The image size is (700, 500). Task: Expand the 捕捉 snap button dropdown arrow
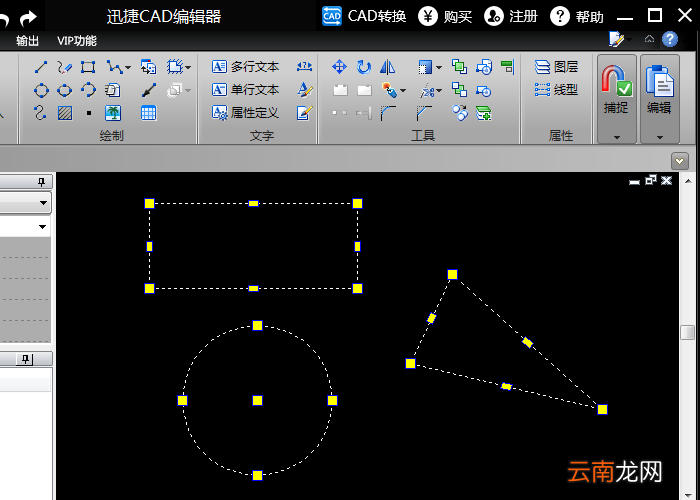point(617,137)
